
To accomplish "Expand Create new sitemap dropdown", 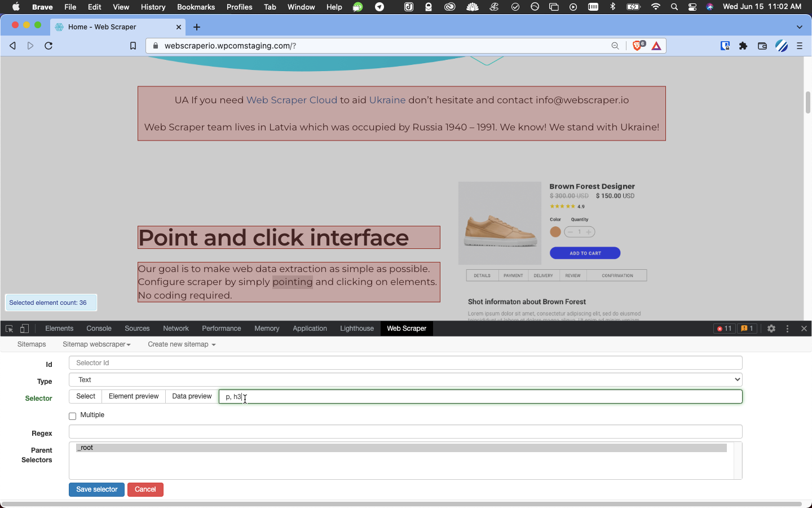I will [x=182, y=344].
